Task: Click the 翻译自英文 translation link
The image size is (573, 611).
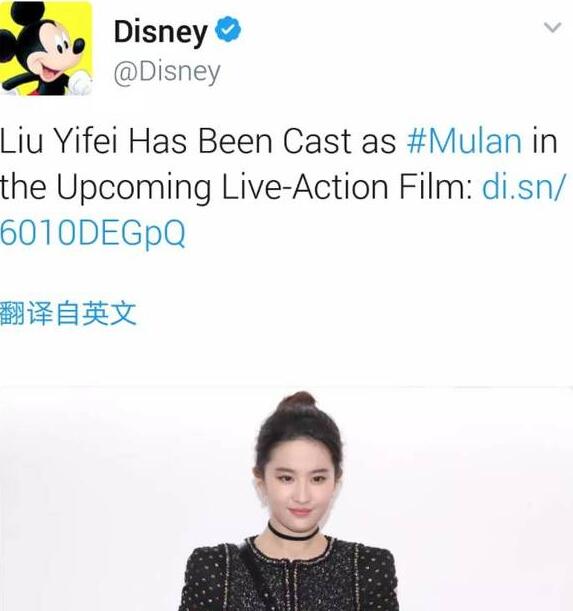Action: [x=68, y=314]
